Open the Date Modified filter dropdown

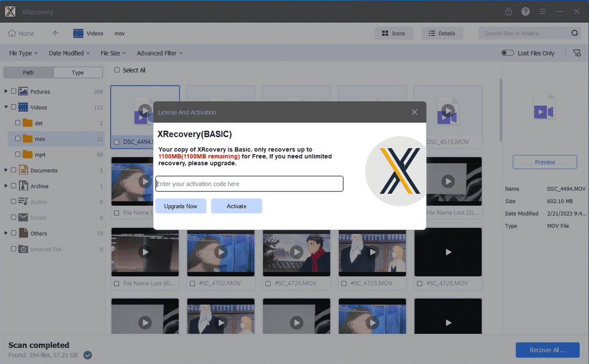69,53
